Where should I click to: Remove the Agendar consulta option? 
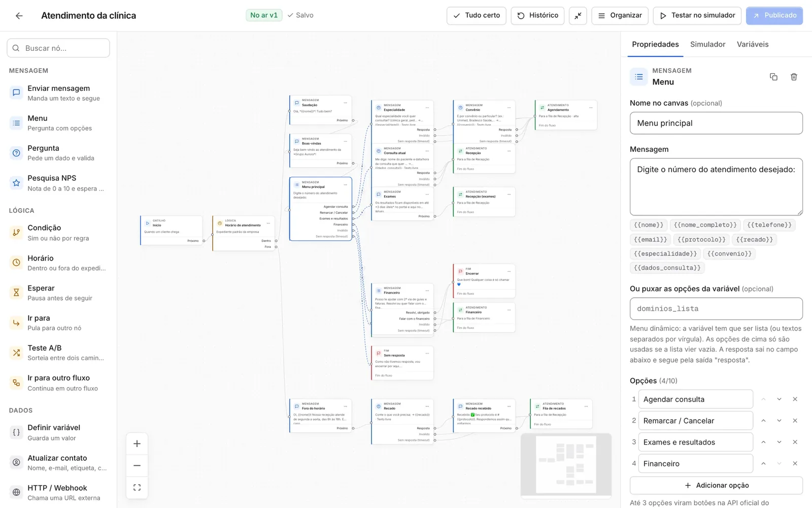(795, 399)
